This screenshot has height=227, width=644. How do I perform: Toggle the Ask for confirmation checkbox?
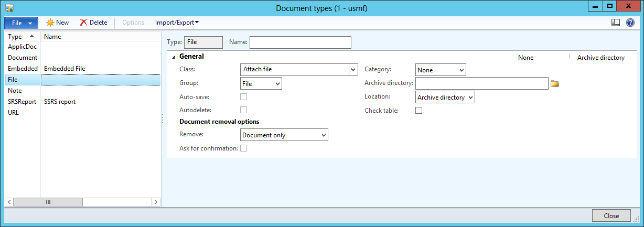click(x=243, y=148)
